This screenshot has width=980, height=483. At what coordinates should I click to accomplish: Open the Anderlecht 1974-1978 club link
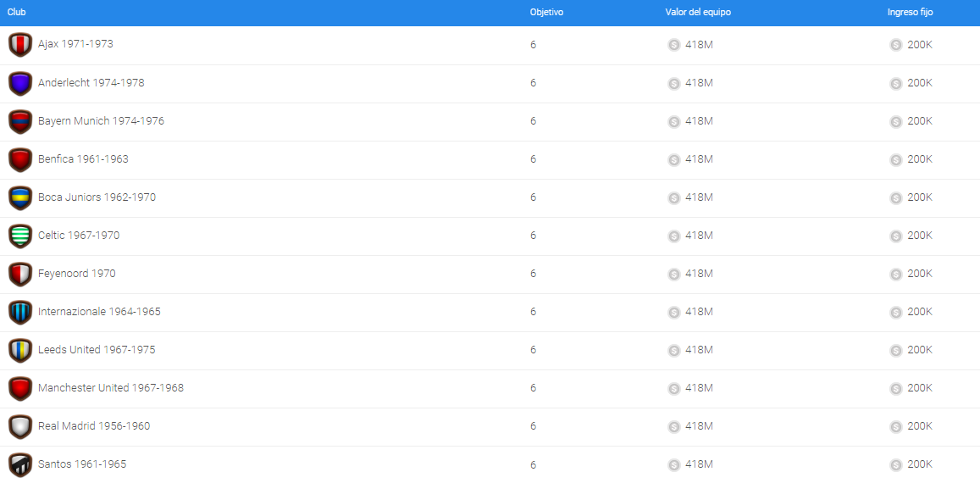point(91,82)
